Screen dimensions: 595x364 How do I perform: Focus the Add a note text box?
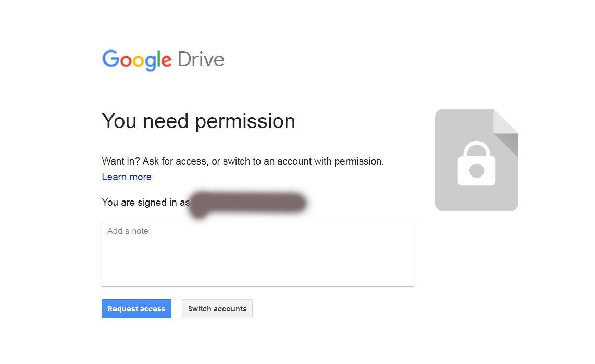pyautogui.click(x=257, y=254)
